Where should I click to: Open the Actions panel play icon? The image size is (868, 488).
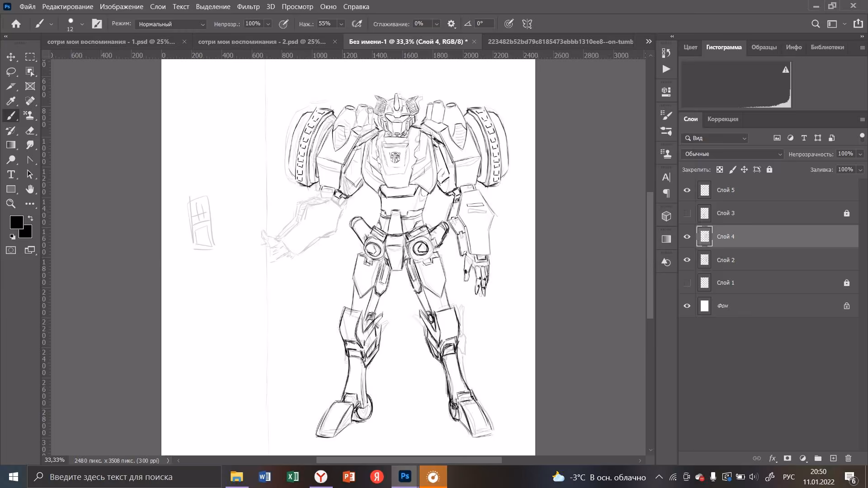666,69
